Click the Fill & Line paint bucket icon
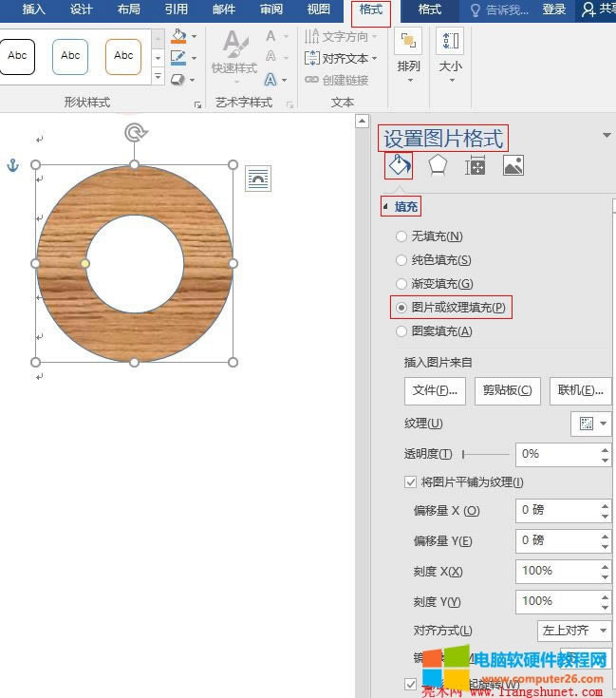This screenshot has width=616, height=698. (399, 166)
